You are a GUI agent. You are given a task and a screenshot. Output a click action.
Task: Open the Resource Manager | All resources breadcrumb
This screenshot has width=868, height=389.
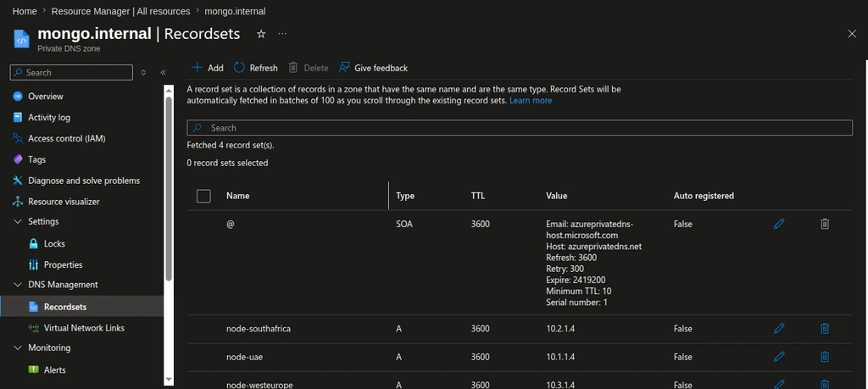[x=120, y=11]
